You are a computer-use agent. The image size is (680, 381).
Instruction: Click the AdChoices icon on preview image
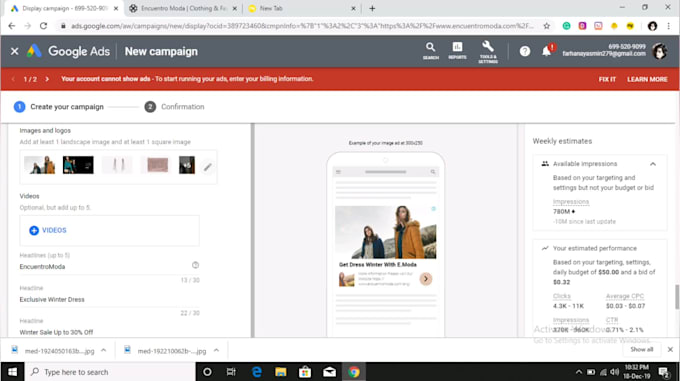[433, 209]
